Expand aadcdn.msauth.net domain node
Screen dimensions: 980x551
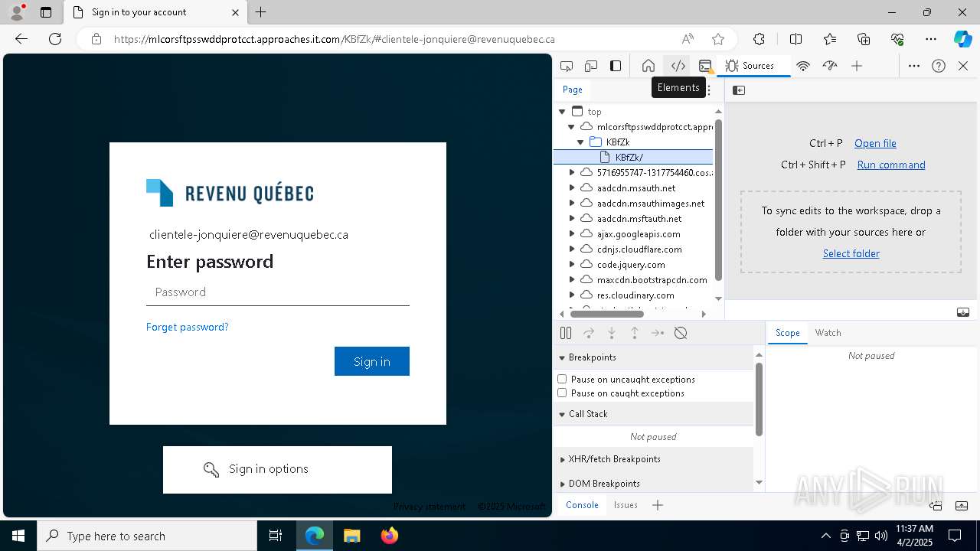[x=571, y=188]
